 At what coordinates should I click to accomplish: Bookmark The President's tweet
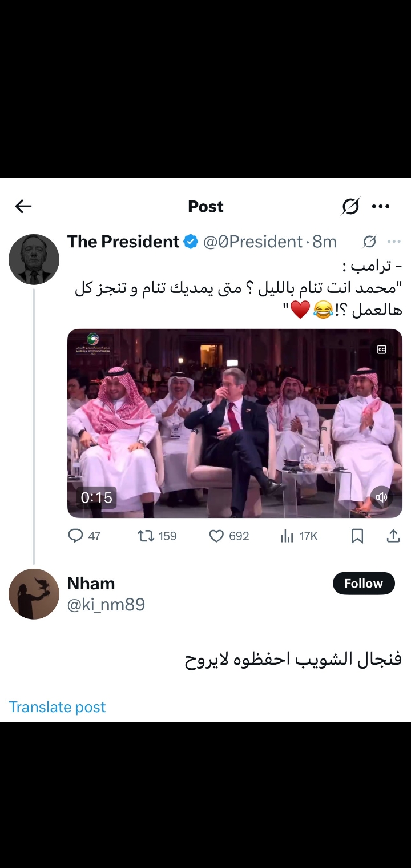(x=357, y=536)
